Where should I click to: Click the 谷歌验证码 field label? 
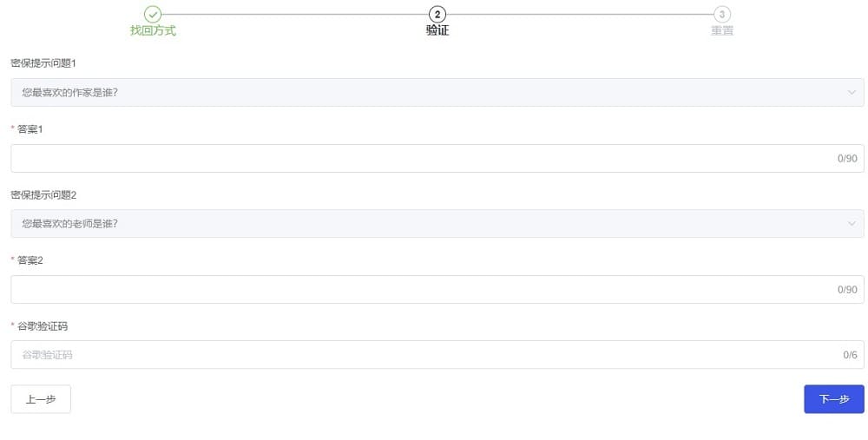[42, 326]
